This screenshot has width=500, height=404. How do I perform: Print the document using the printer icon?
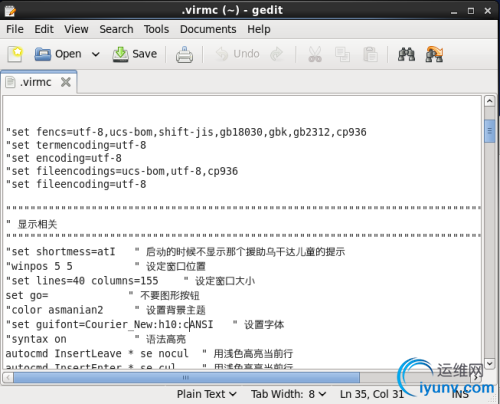point(184,54)
